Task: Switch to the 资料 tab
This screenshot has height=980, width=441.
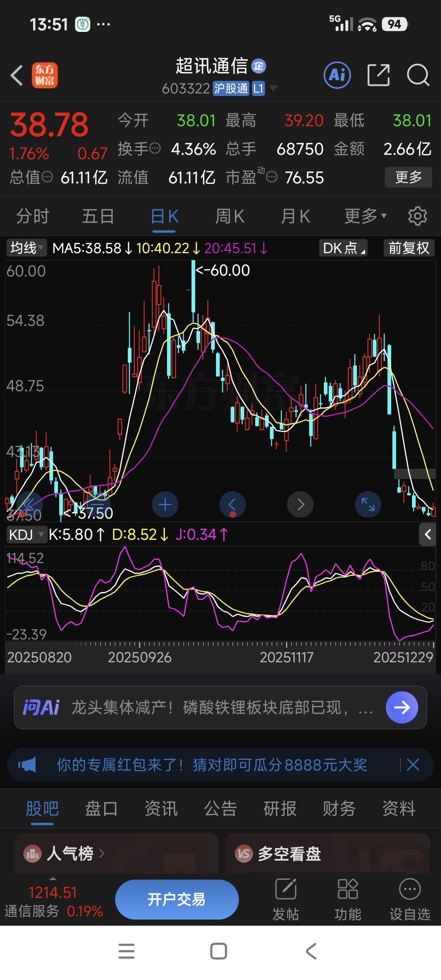Action: (x=399, y=808)
